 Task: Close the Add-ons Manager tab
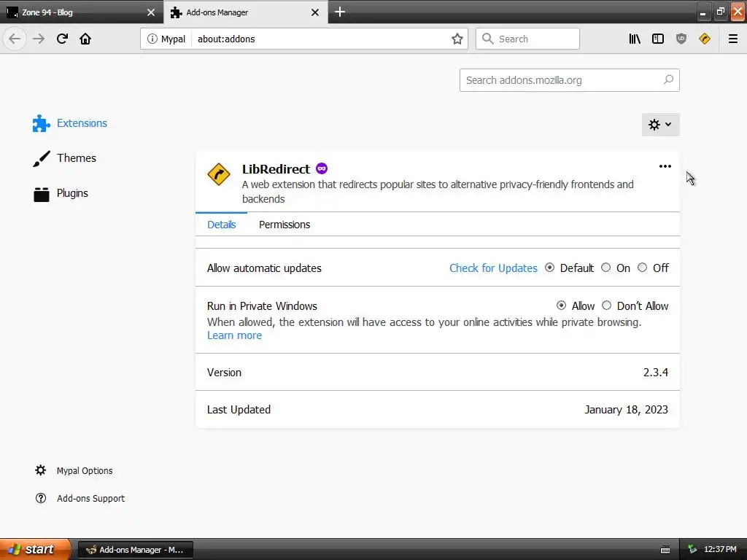[x=315, y=12]
